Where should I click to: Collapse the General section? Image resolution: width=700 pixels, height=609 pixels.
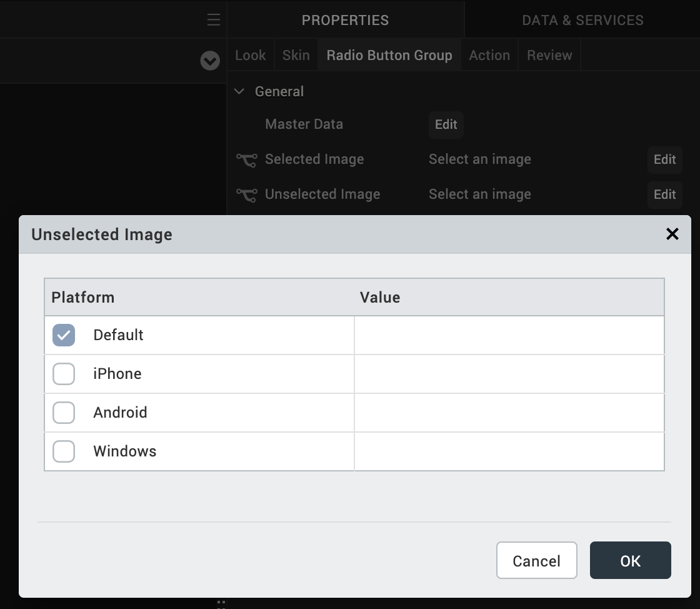pos(239,92)
